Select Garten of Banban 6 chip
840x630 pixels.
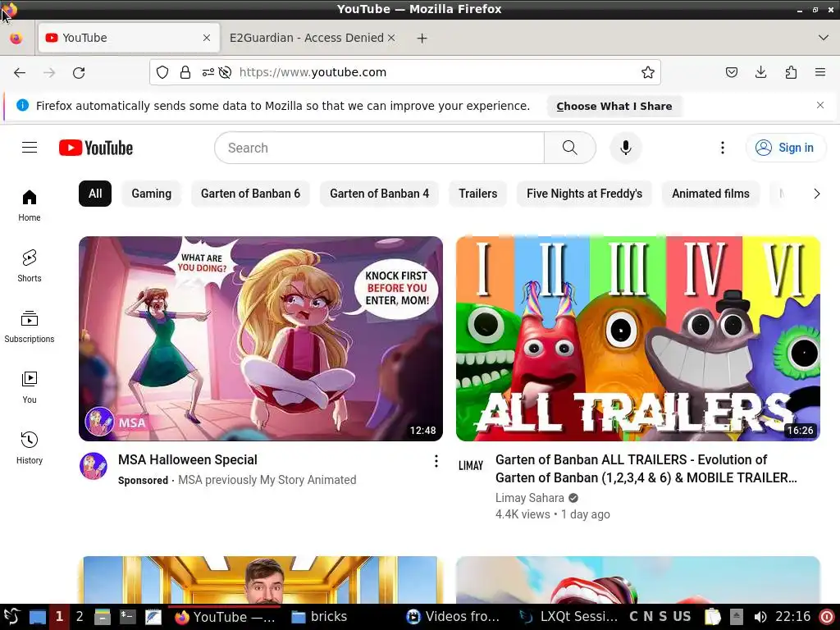pos(251,194)
